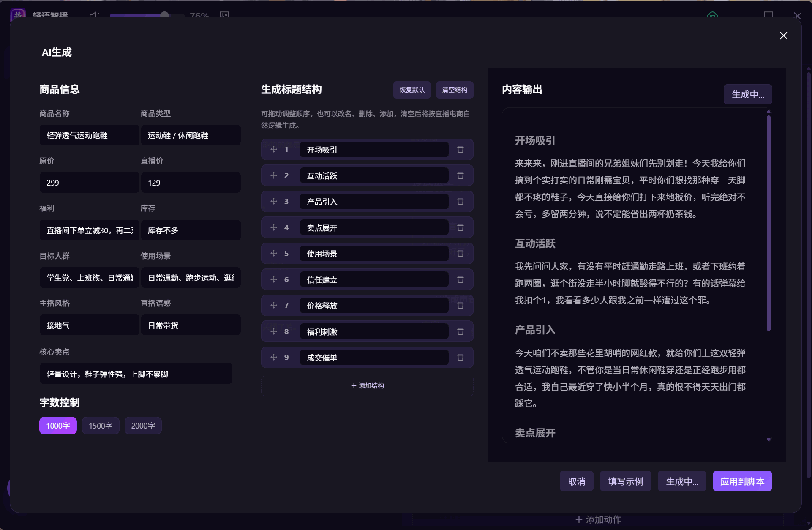Screen dimensions: 812x530
Task: Click 添加动作 in the background window
Action: pyautogui.click(x=598, y=519)
